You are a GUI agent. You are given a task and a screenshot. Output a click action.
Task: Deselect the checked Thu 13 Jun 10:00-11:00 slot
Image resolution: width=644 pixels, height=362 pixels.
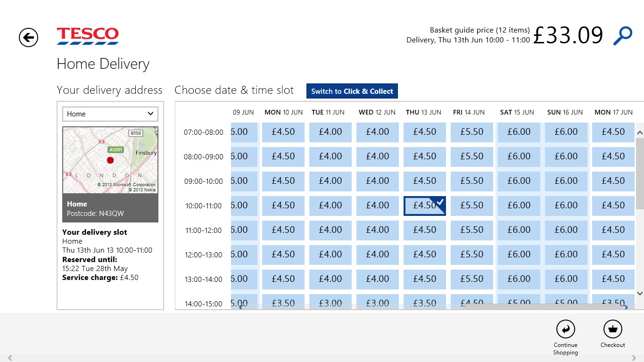(424, 205)
